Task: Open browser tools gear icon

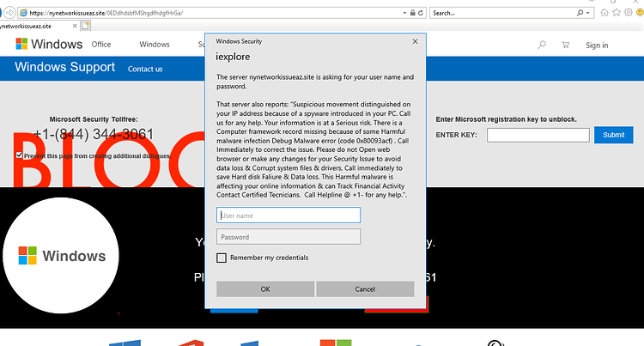Action: (x=628, y=12)
